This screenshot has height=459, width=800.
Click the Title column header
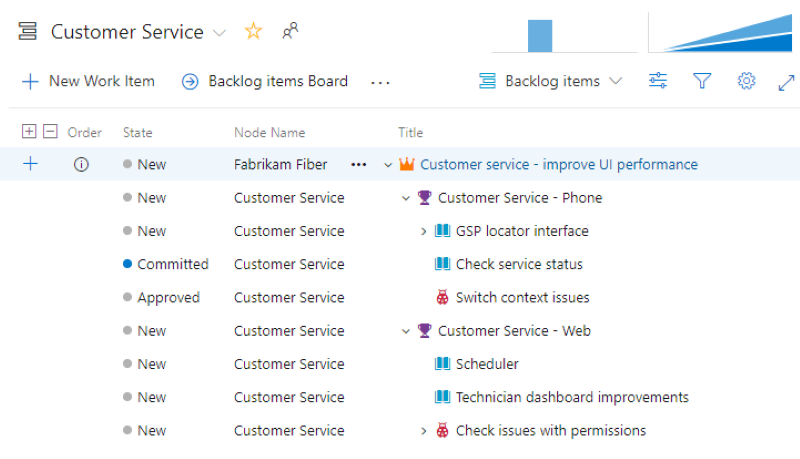pyautogui.click(x=410, y=133)
